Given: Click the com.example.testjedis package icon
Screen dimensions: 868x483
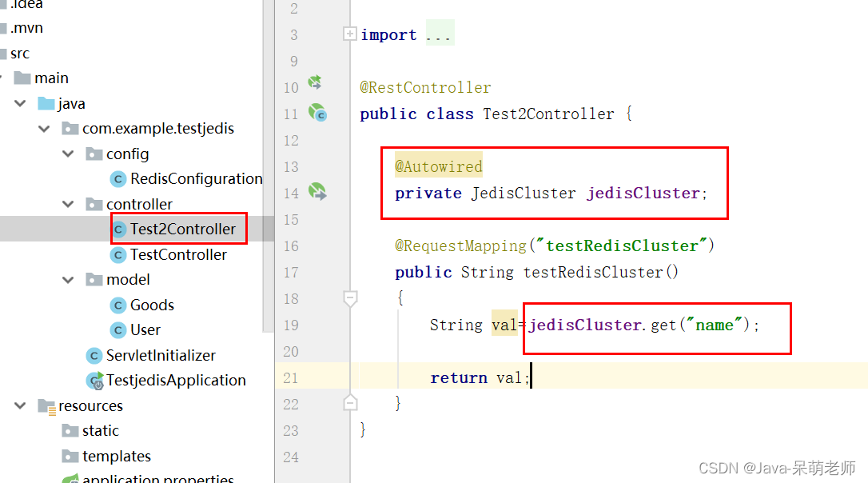Looking at the screenshot, I should (70, 129).
